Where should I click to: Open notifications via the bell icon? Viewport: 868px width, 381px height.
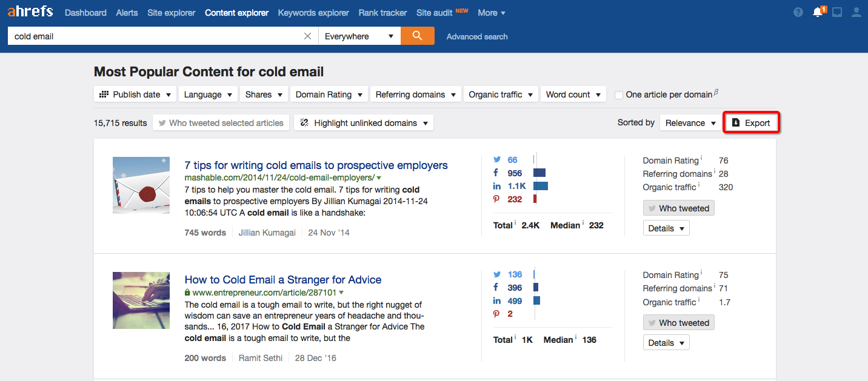pos(818,12)
